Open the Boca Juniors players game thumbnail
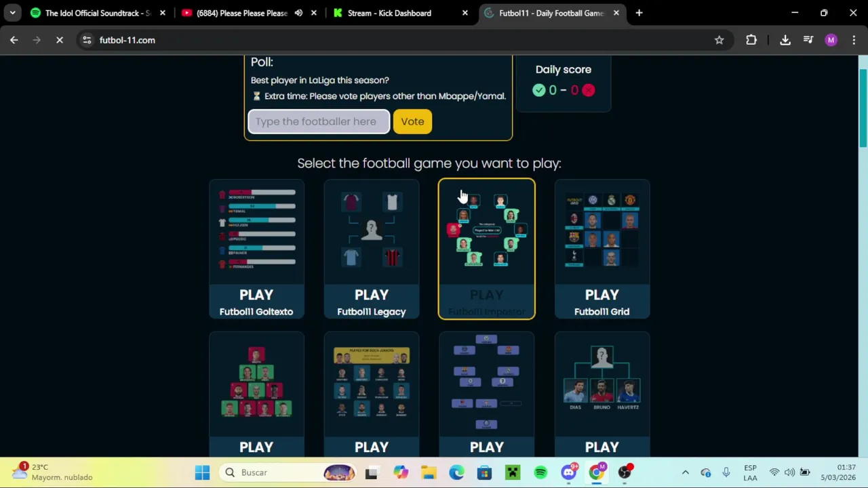Image resolution: width=868 pixels, height=488 pixels. coord(372,383)
